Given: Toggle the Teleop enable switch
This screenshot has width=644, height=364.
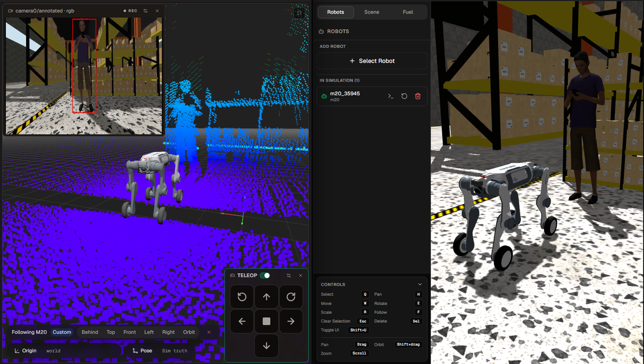Looking at the screenshot, I should pyautogui.click(x=265, y=276).
